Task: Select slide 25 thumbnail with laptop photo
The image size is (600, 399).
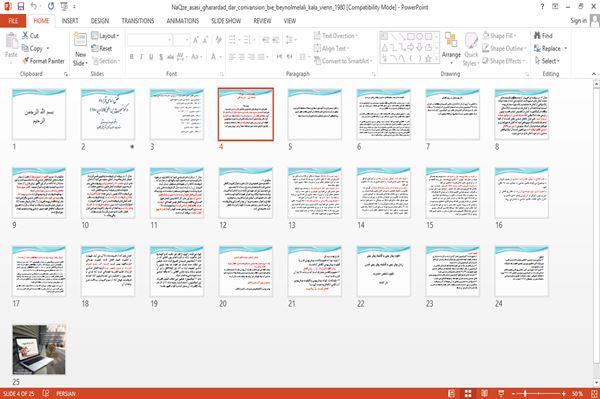Action: pos(39,349)
